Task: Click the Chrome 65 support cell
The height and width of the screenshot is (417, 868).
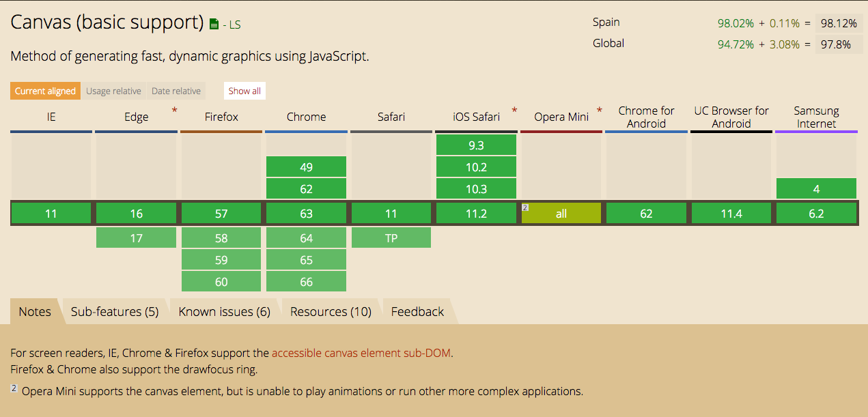Action: click(x=306, y=260)
